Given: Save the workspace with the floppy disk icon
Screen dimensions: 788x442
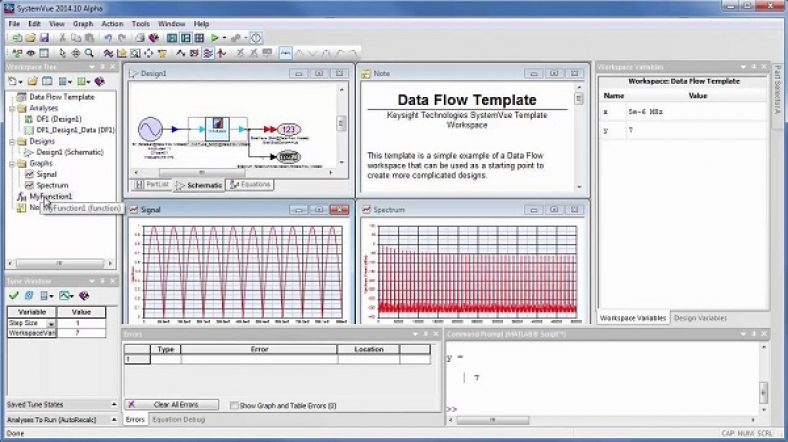Looking at the screenshot, I should coord(44,38).
